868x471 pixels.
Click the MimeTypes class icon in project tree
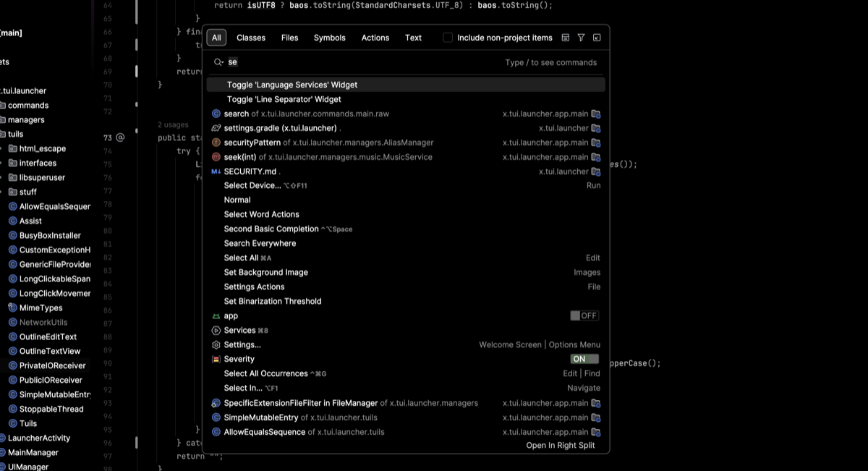(x=13, y=307)
